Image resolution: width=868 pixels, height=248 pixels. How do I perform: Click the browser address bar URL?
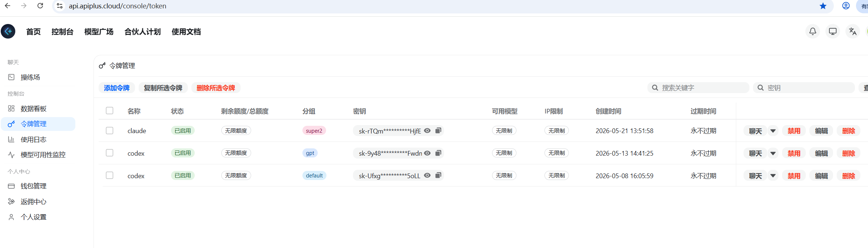click(118, 6)
